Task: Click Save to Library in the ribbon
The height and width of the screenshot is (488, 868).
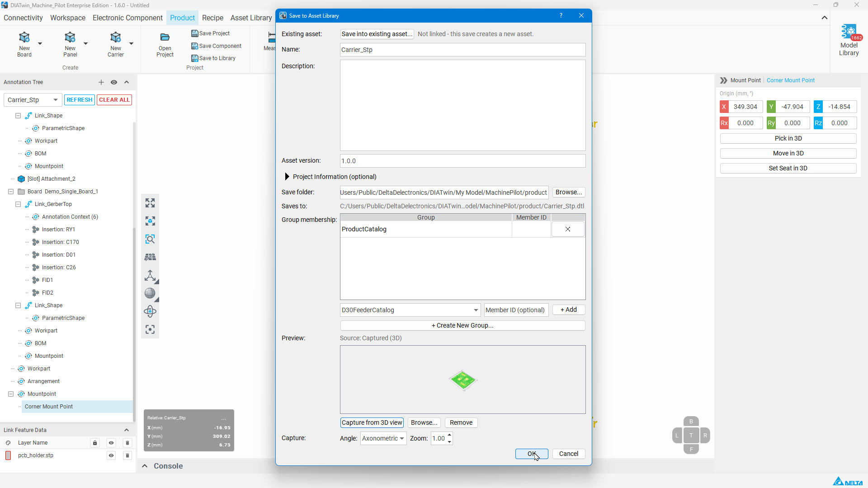Action: coord(213,58)
